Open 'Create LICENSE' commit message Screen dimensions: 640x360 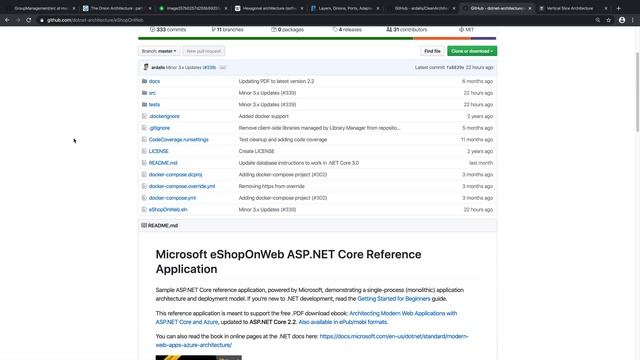[256, 151]
